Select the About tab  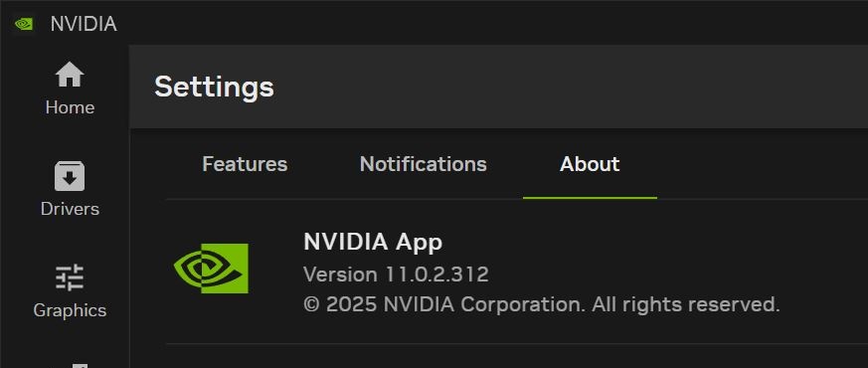pyautogui.click(x=590, y=164)
